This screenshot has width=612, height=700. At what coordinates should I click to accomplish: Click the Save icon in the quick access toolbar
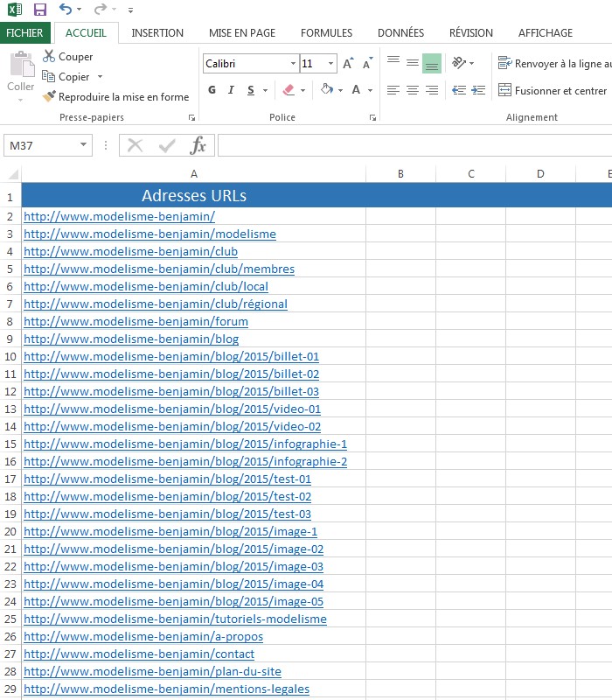[40, 10]
